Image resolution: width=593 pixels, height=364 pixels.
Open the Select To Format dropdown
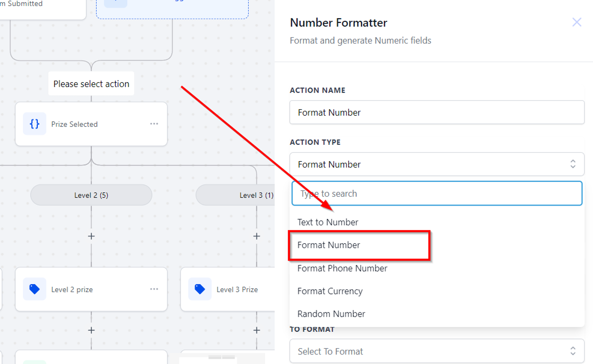[437, 351]
